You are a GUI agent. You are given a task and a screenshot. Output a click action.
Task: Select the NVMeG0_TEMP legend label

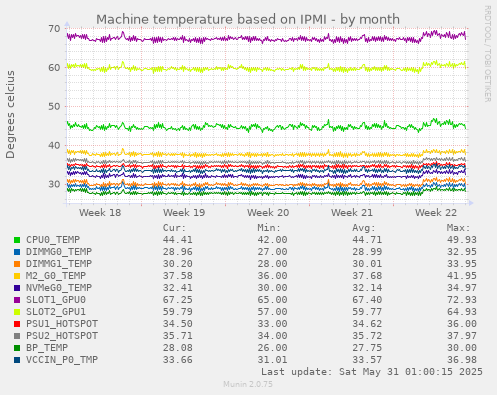tap(59, 288)
